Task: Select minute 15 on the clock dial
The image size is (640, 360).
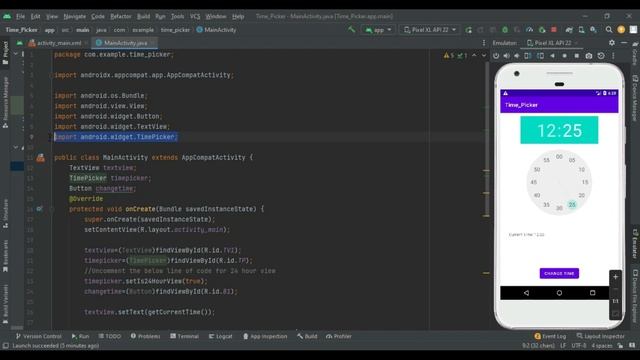Action: pyautogui.click(x=585, y=182)
